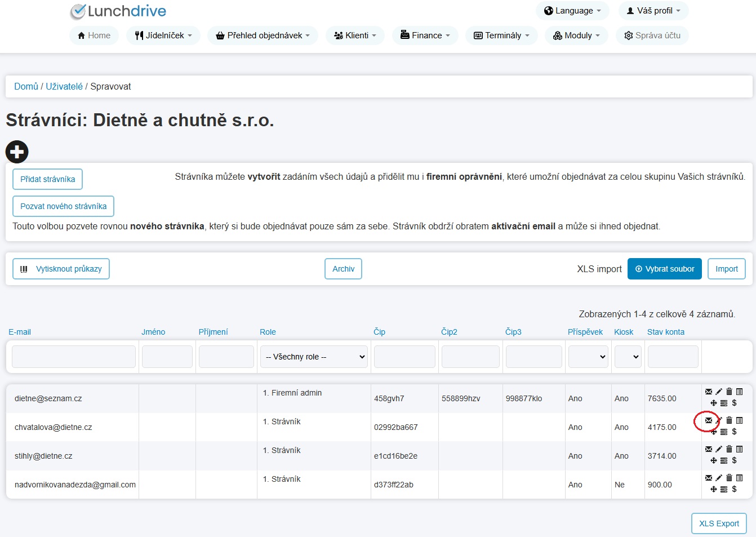Sort by Jméno column header
The width and height of the screenshot is (756, 537).
[x=153, y=332]
